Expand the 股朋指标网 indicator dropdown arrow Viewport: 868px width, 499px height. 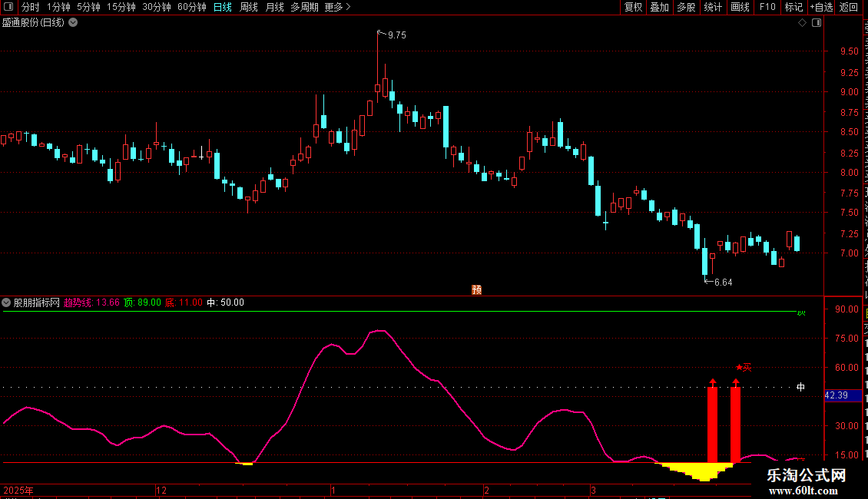(x=6, y=302)
